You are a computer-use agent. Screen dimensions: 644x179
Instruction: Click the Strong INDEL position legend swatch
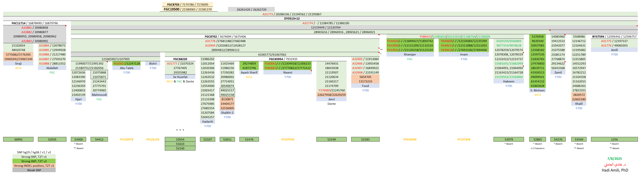(x=34, y=166)
